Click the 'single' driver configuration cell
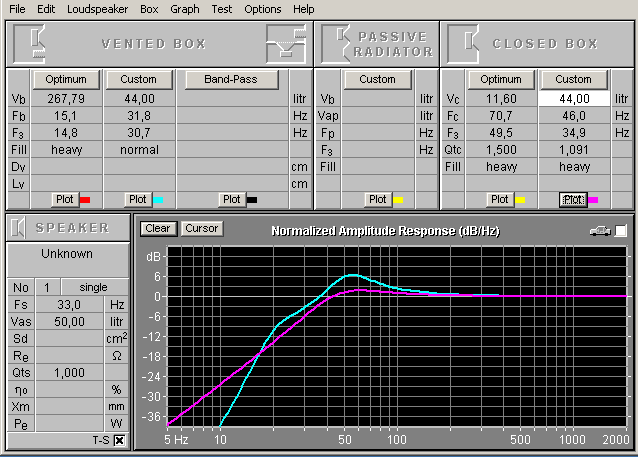638x457 pixels. [95, 288]
